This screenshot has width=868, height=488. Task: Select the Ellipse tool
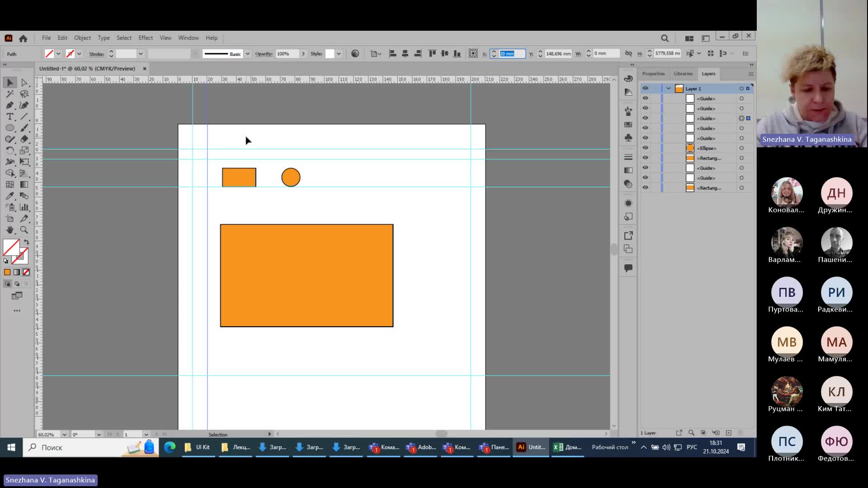10,128
